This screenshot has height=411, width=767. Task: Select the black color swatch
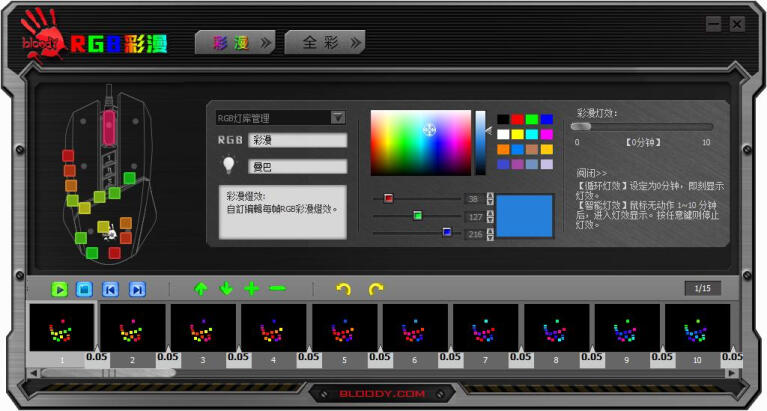pyautogui.click(x=503, y=119)
